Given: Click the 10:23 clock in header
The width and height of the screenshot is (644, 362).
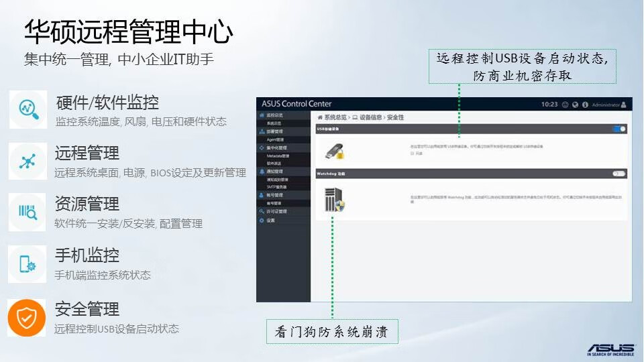Looking at the screenshot, I should [549, 105].
